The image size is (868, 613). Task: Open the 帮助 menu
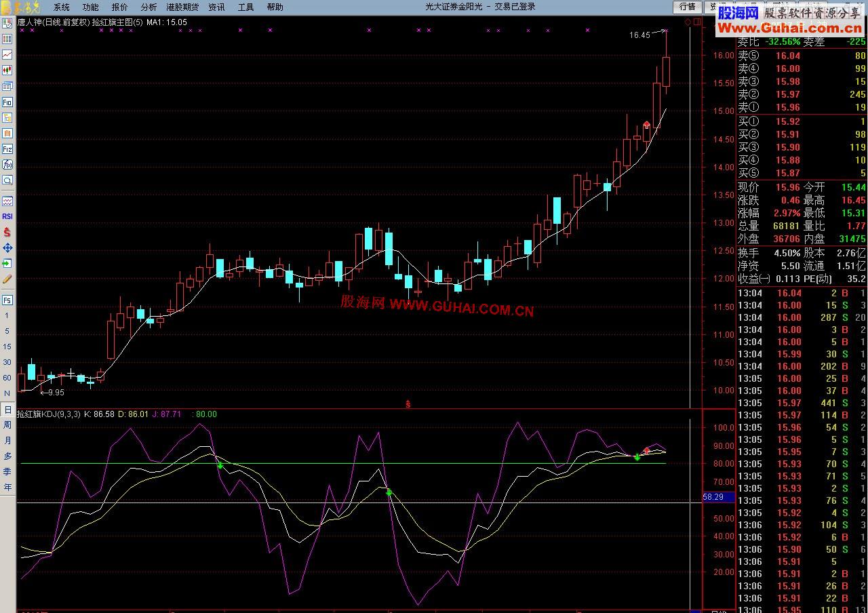coord(275,7)
